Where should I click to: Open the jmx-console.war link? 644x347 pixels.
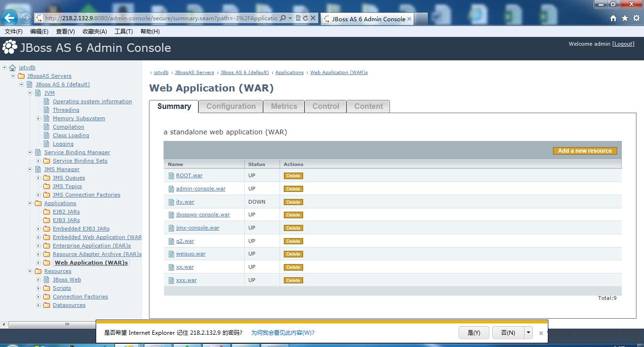click(198, 228)
